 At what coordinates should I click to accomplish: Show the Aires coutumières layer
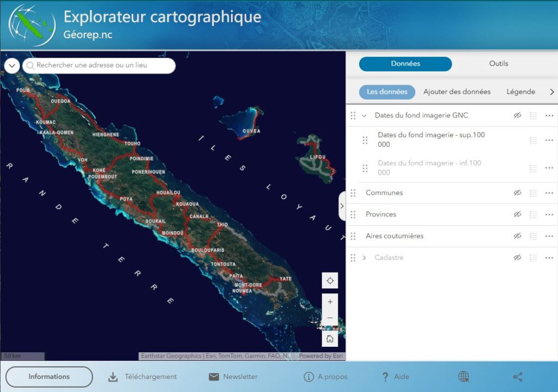click(518, 236)
